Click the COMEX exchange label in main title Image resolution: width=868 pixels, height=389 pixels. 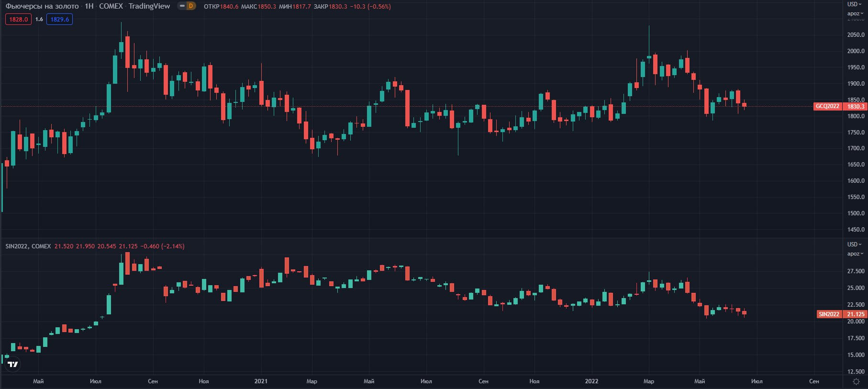[x=111, y=6]
